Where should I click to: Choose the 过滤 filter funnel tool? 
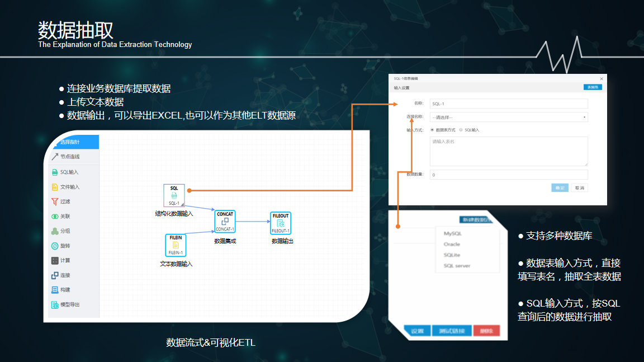coord(55,201)
